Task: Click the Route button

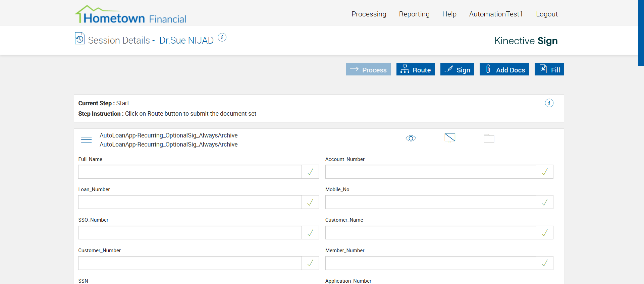Action: coord(416,69)
